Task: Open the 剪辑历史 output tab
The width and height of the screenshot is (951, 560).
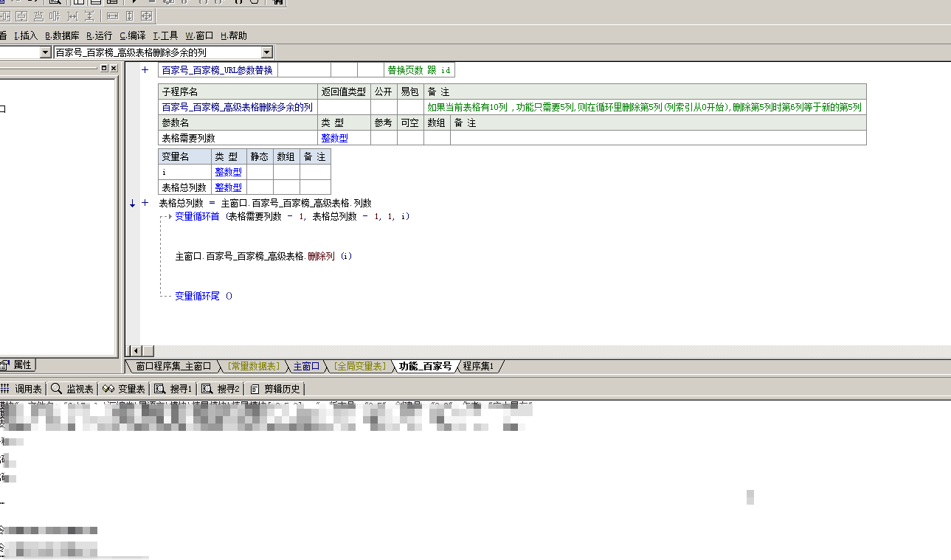Action: coord(275,389)
